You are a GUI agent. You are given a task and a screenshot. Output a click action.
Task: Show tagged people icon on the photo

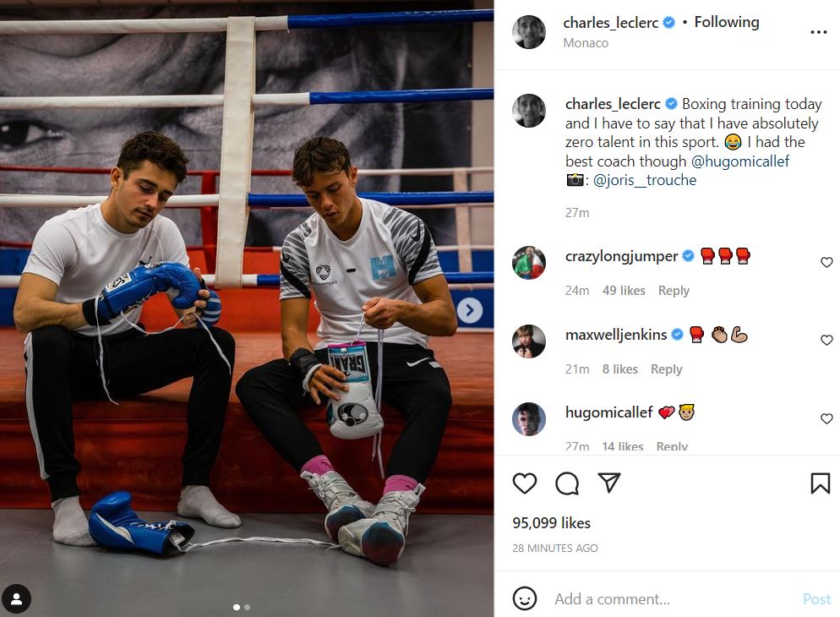pos(17,598)
